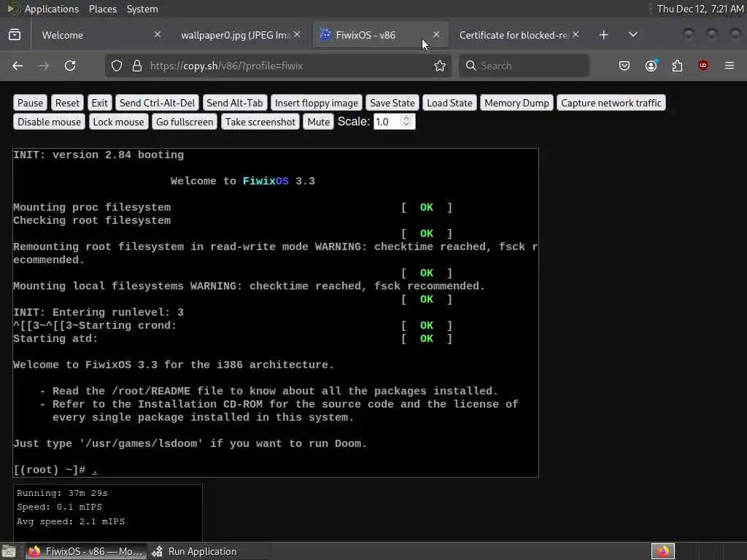Screen dimensions: 747x560
Task: Open the Firefox View icon at tab bar left
Action: click(15, 35)
